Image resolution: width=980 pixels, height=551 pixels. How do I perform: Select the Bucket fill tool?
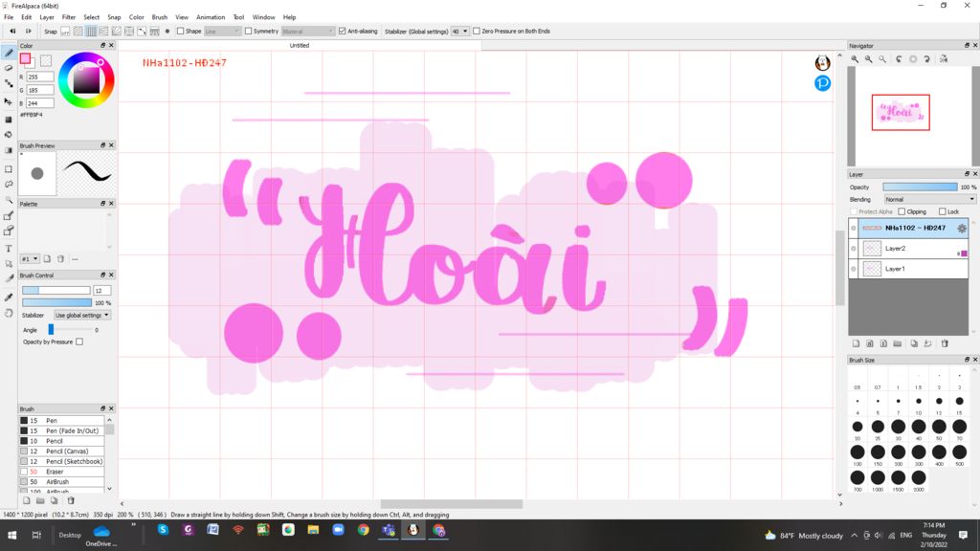[9, 134]
